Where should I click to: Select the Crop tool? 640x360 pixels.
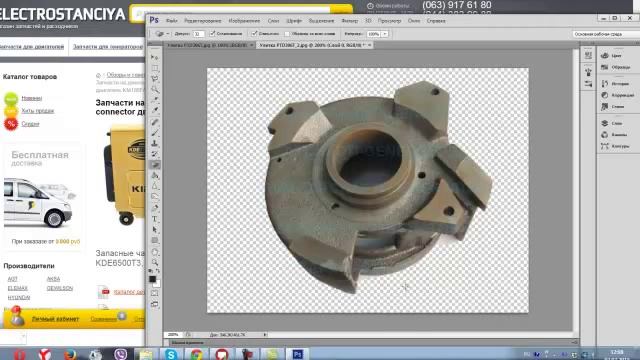[155, 100]
